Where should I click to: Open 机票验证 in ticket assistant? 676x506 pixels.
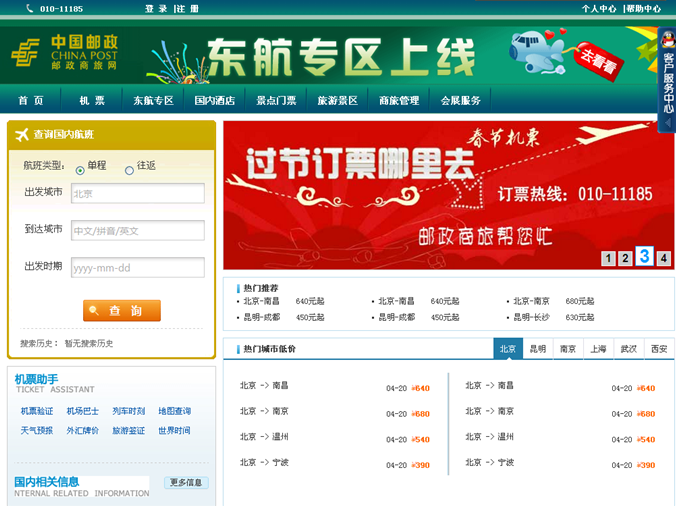(37, 411)
